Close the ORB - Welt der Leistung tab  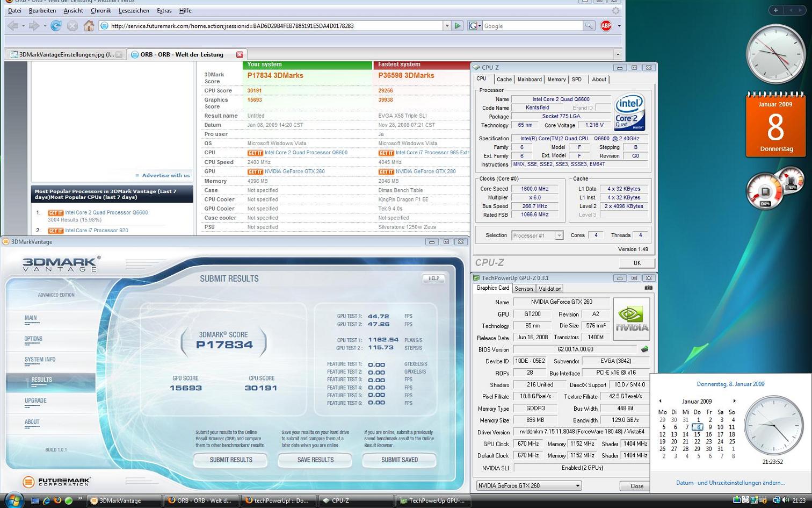tap(240, 54)
